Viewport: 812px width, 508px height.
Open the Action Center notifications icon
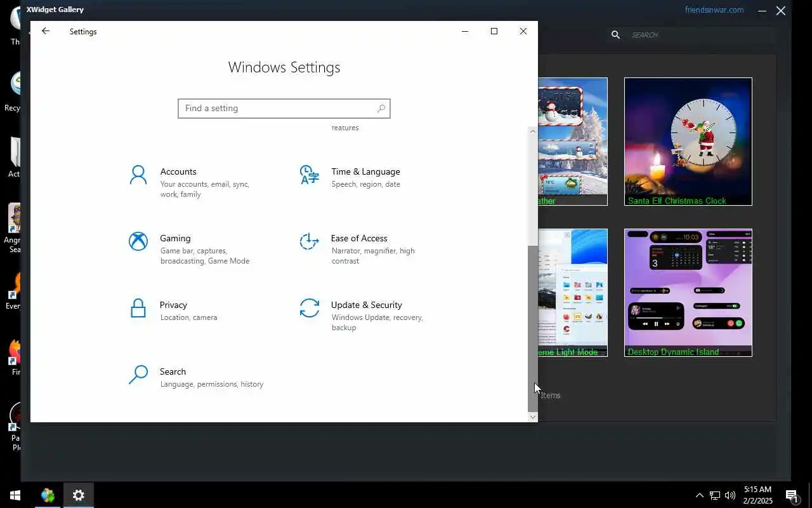pyautogui.click(x=791, y=495)
